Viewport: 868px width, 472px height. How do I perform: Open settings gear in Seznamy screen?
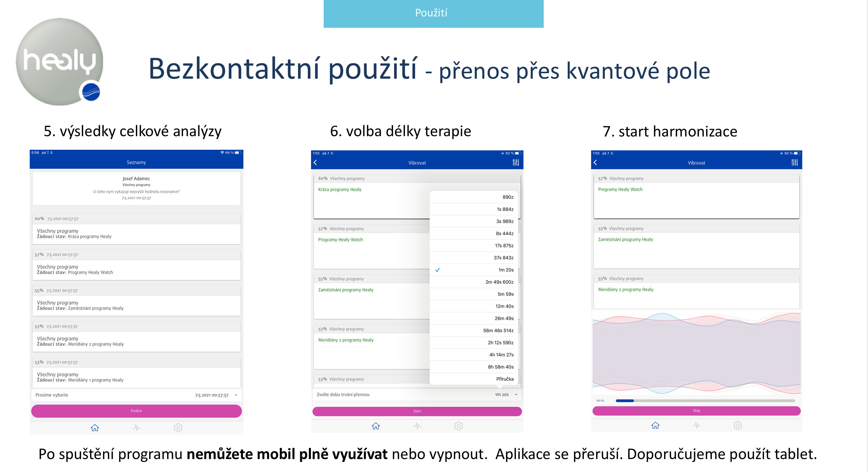(178, 427)
